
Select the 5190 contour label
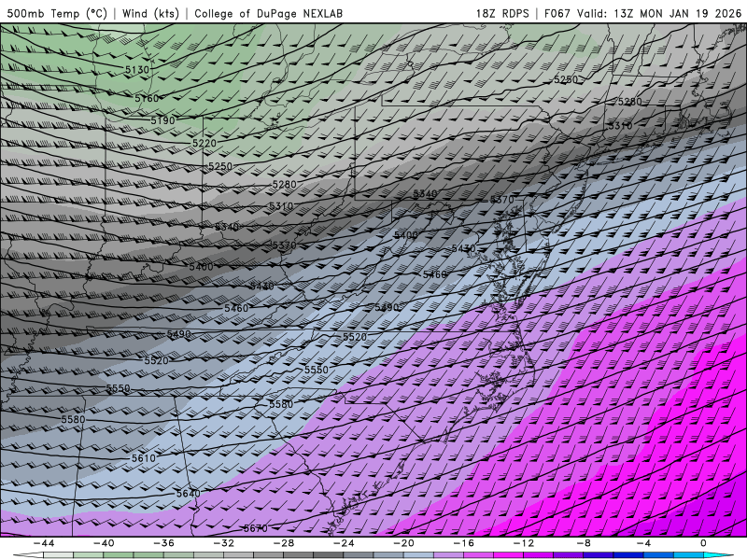coord(162,120)
